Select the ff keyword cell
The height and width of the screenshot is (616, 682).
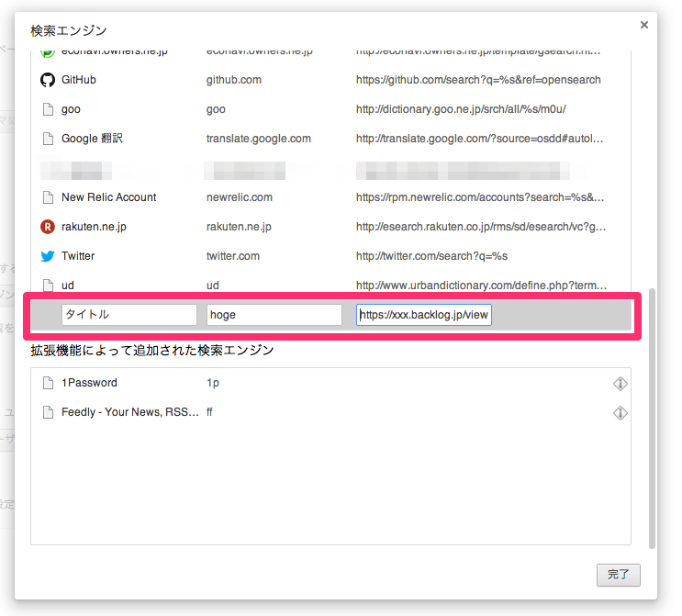coord(209,412)
